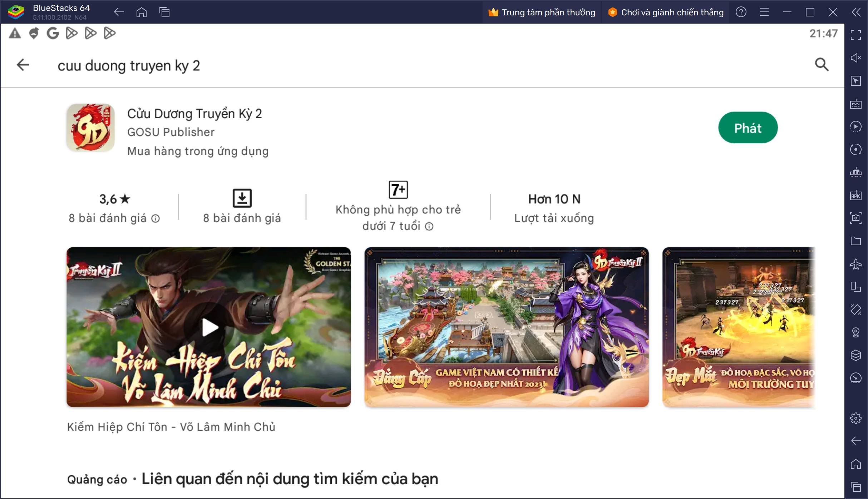This screenshot has height=499, width=868.
Task: Click Kiếm Hiệp Chí Tôn - Võ Lâm Minh Chủ caption
Action: point(171,427)
